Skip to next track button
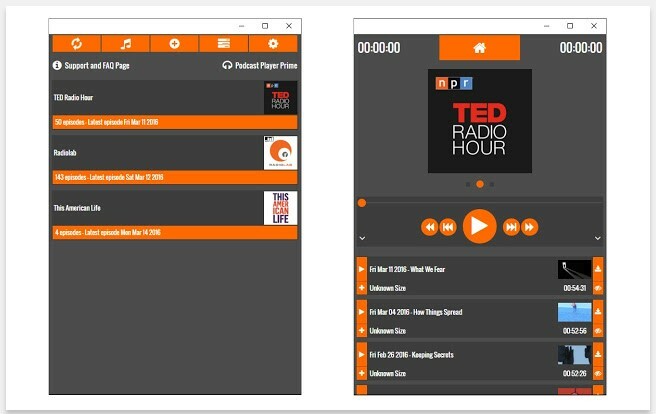 511,227
